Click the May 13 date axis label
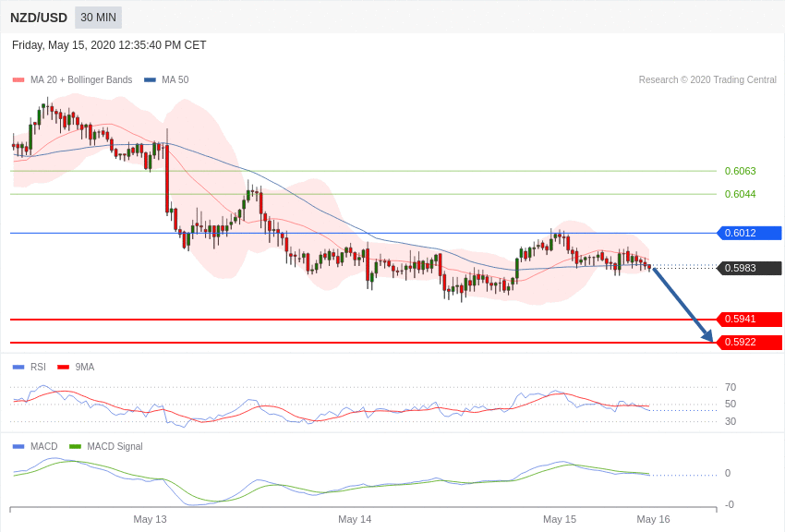The image size is (785, 532). [151, 519]
